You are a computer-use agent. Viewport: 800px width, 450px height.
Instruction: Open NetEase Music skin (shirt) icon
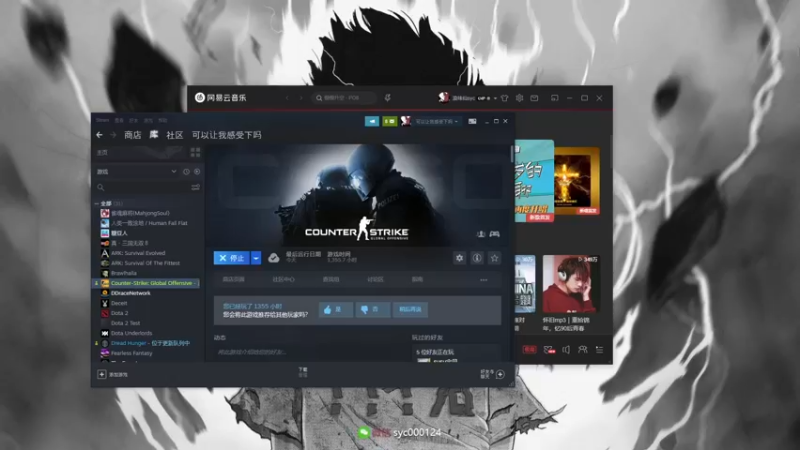(x=505, y=98)
